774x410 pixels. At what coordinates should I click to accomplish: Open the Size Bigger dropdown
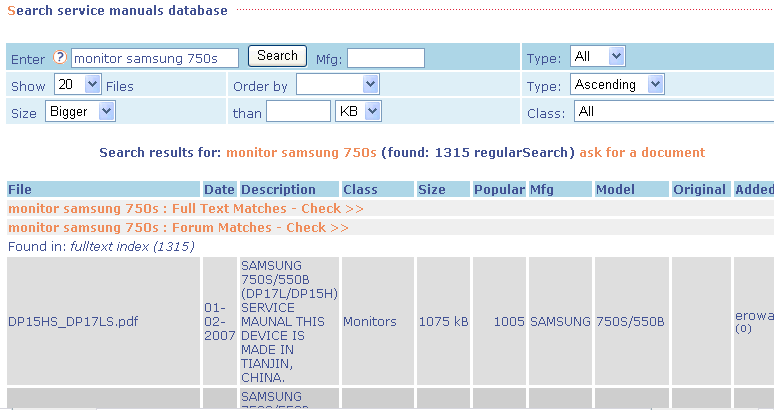[x=80, y=112]
